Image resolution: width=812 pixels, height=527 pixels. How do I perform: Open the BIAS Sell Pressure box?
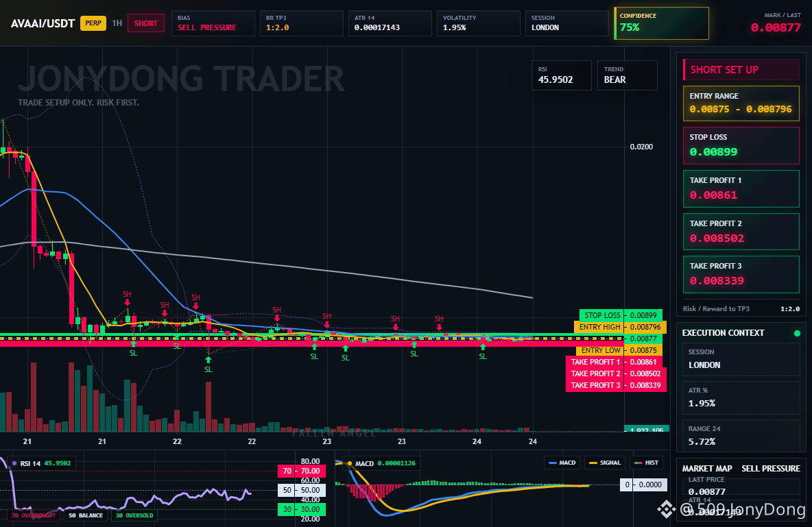click(213, 23)
